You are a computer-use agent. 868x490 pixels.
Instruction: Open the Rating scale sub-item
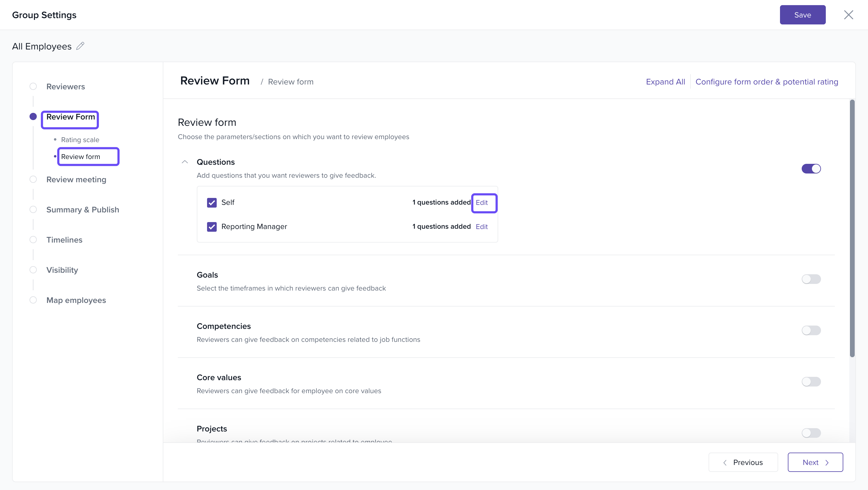(80, 140)
